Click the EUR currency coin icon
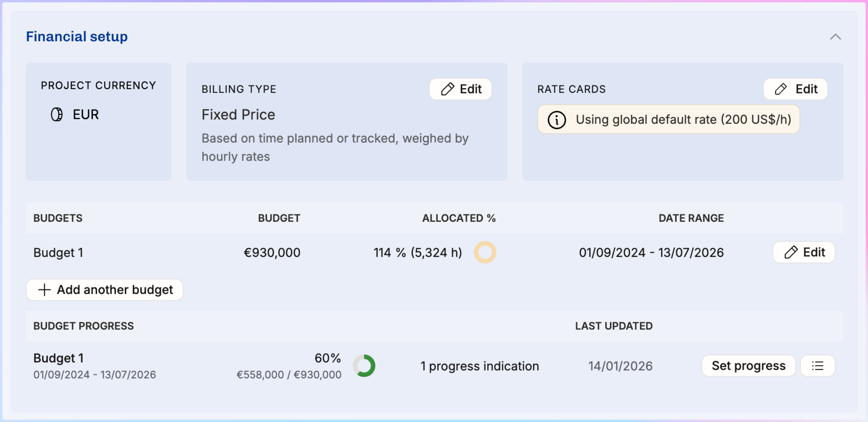This screenshot has height=422, width=868. pos(57,114)
